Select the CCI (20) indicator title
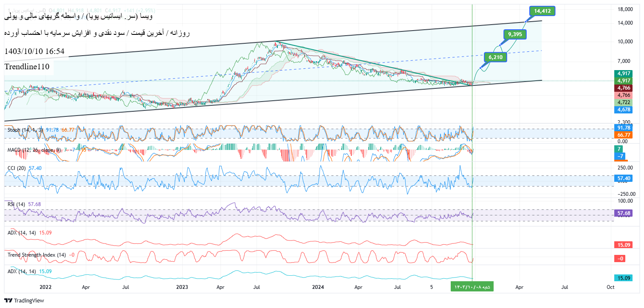This screenshot has width=644, height=308. [x=17, y=168]
